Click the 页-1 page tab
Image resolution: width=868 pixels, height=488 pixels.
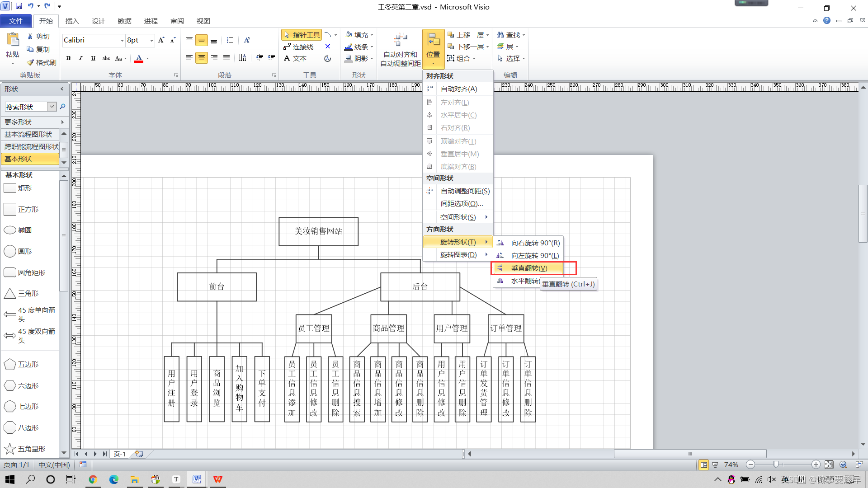pos(120,454)
